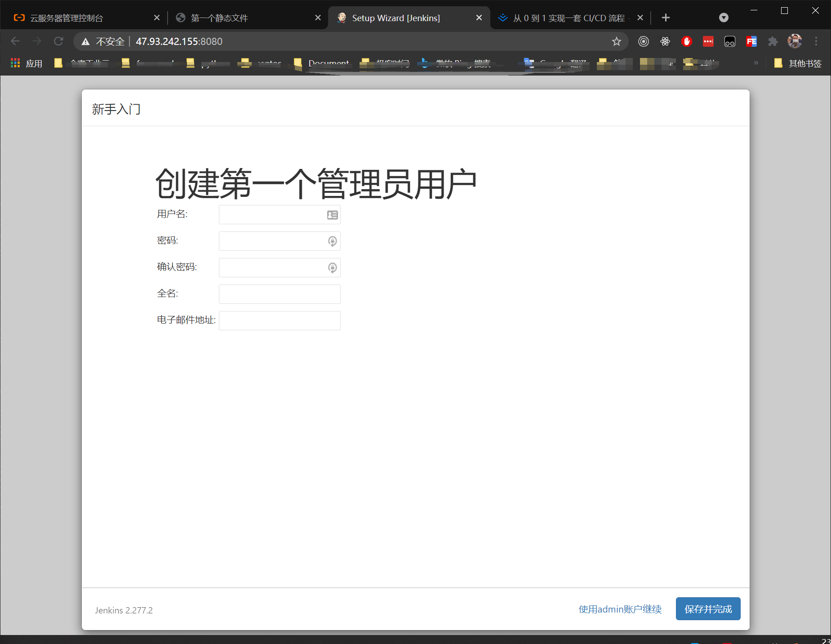Click the 应用 apps label in bookmarks bar
The height and width of the screenshot is (644, 831).
[34, 63]
